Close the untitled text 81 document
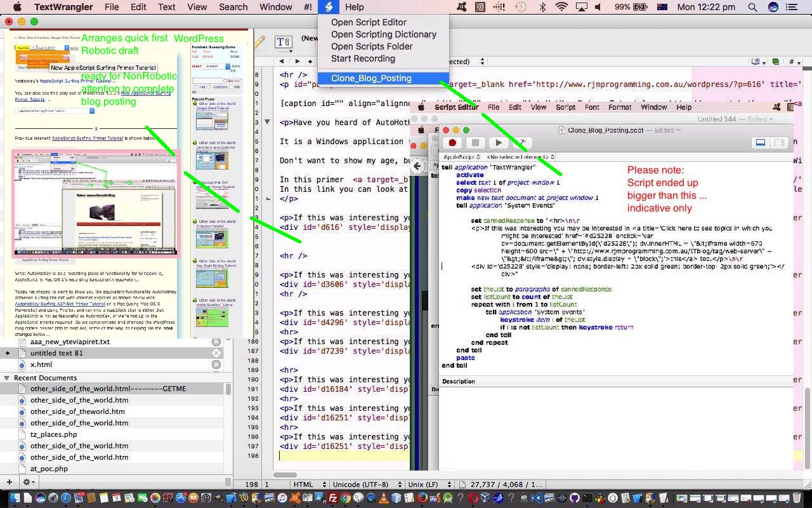Image resolution: width=812 pixels, height=508 pixels. (216, 353)
